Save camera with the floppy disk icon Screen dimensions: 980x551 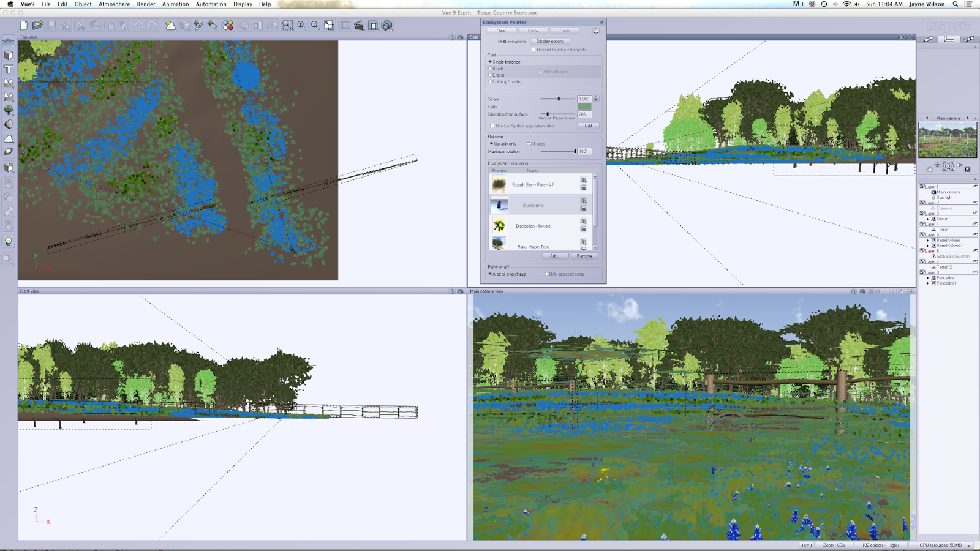click(968, 169)
